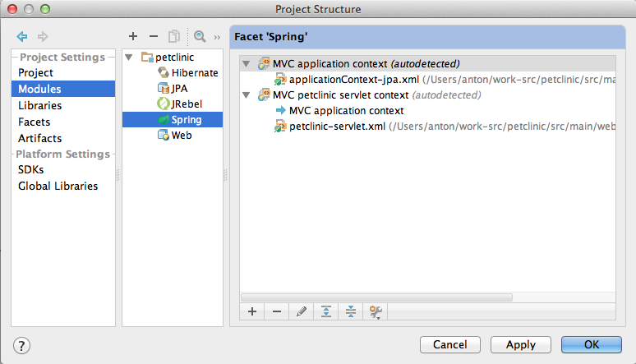The width and height of the screenshot is (636, 364).
Task: Click the petclinic module folder icon
Action: (147, 57)
